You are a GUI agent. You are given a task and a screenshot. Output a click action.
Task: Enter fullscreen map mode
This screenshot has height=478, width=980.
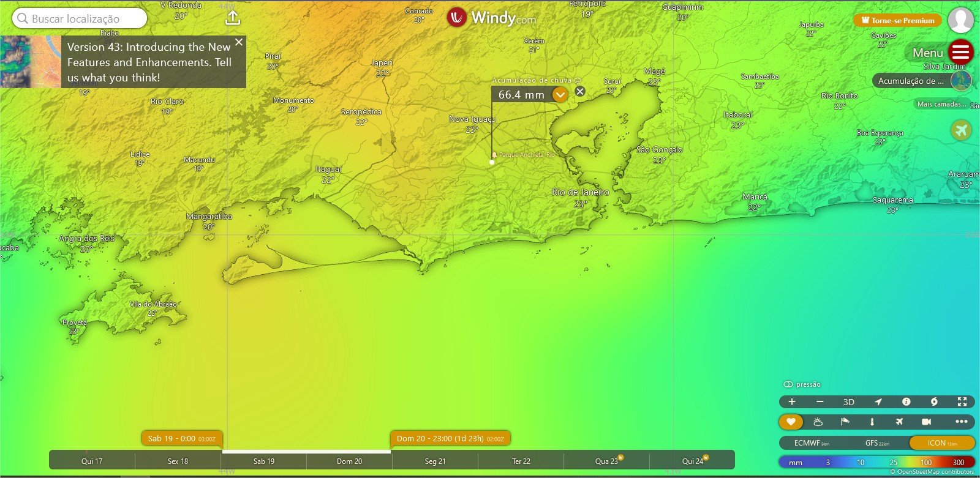coord(962,402)
